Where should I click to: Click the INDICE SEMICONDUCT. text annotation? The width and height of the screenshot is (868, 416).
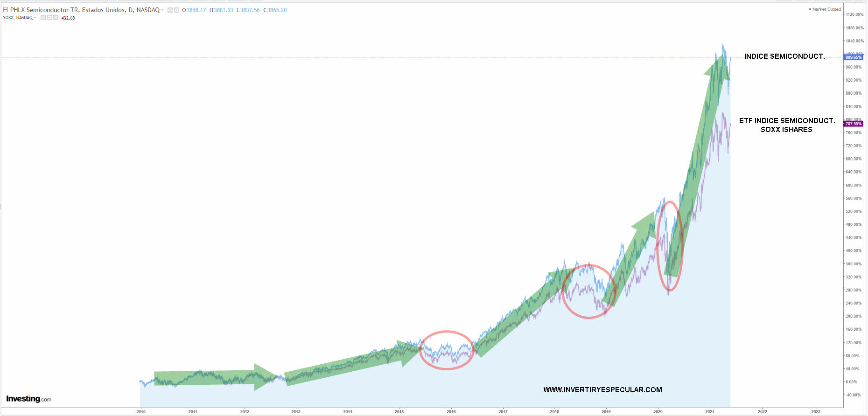(x=784, y=56)
